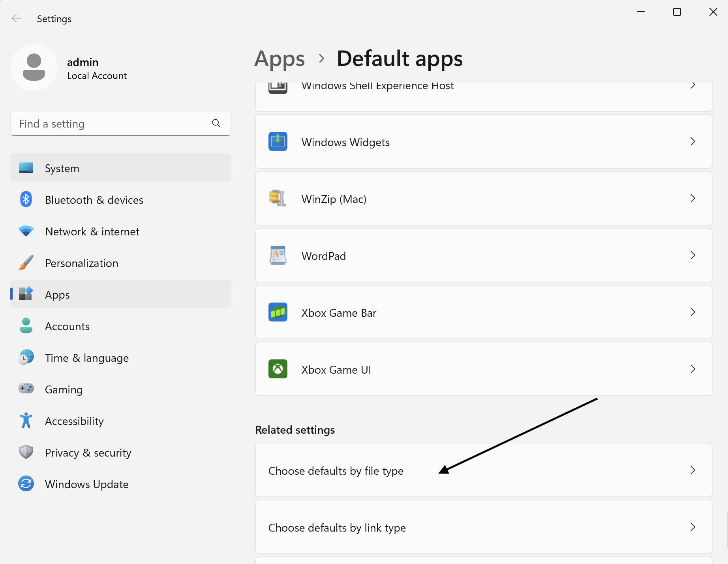Click the Privacy & security label
The image size is (728, 564).
[88, 453]
